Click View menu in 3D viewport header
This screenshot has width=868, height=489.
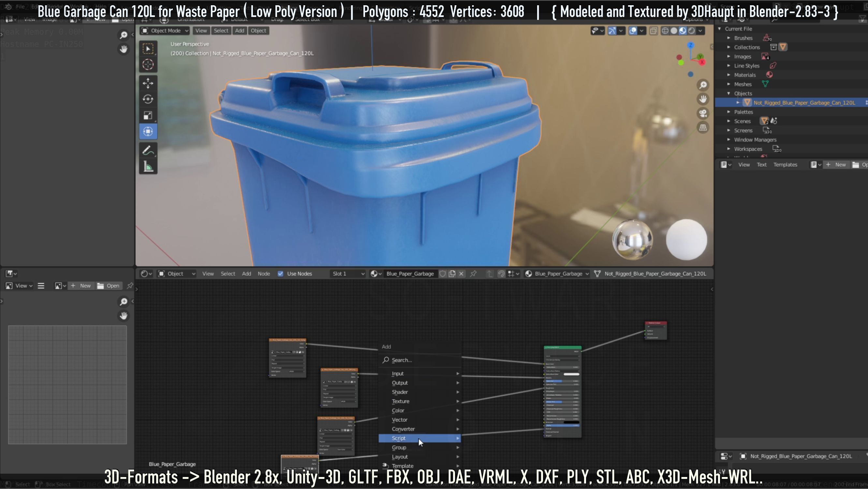pyautogui.click(x=201, y=31)
